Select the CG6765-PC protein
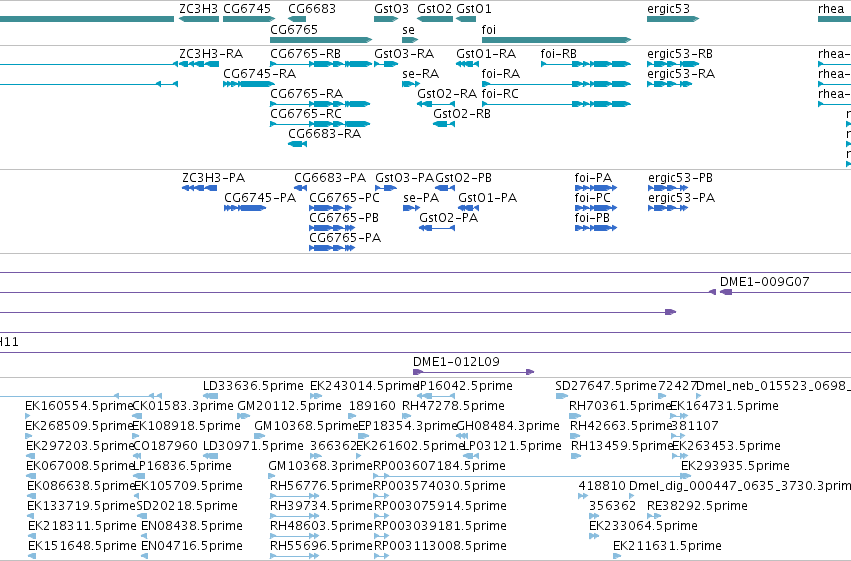 click(x=331, y=208)
